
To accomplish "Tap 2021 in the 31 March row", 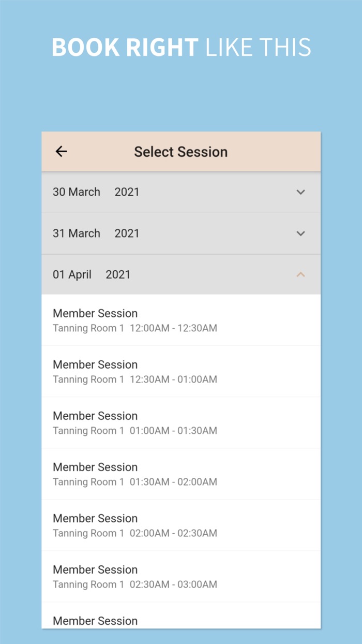I will point(127,233).
